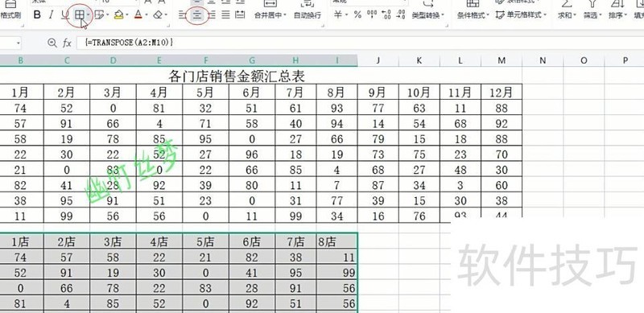Apply the red font color A
This screenshot has width=644, height=313.
(138, 15)
